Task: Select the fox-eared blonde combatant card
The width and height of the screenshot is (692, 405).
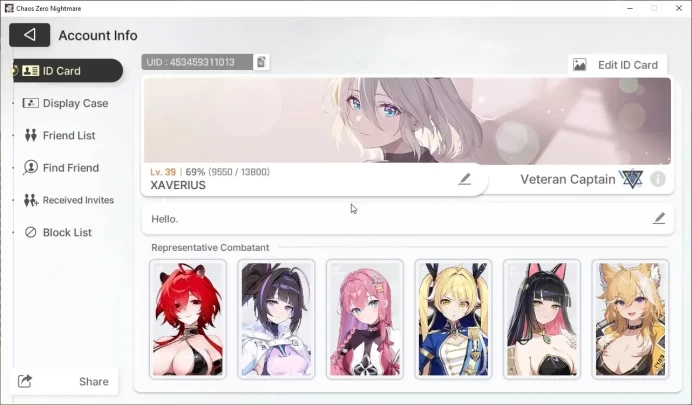Action: coord(630,319)
